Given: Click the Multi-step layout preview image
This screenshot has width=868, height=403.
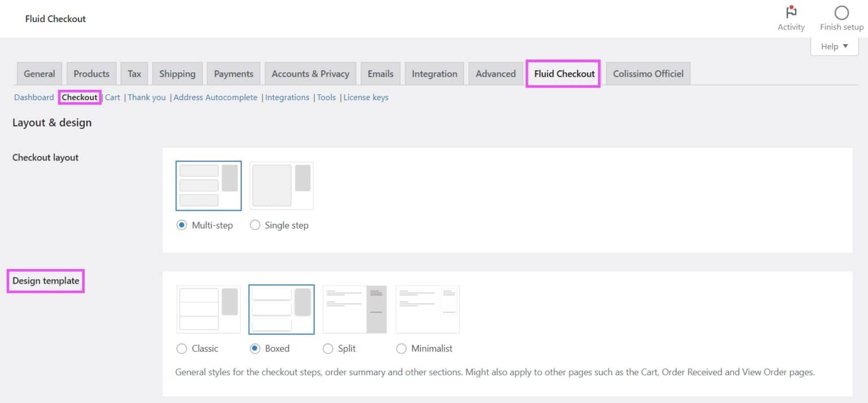Looking at the screenshot, I should [208, 185].
